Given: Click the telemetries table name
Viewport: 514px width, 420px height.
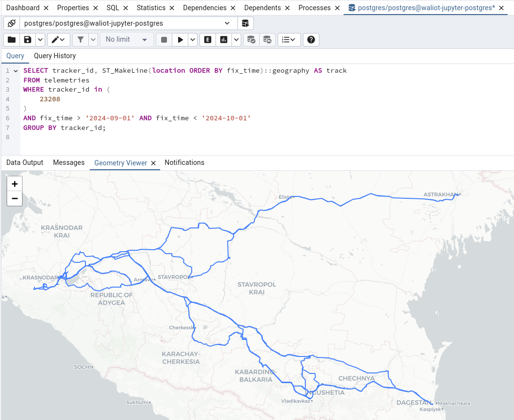Looking at the screenshot, I should [66, 80].
